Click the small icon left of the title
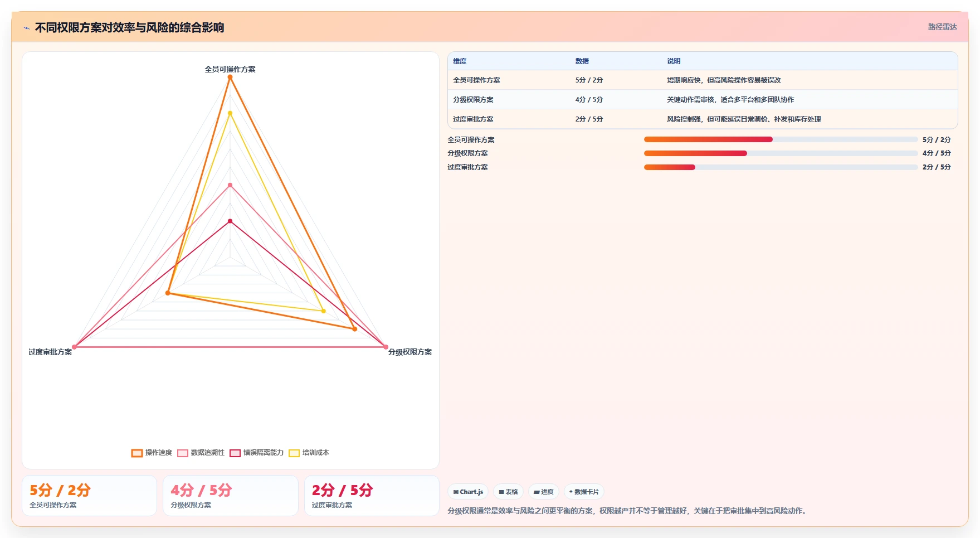Image resolution: width=980 pixels, height=538 pixels. click(26, 28)
